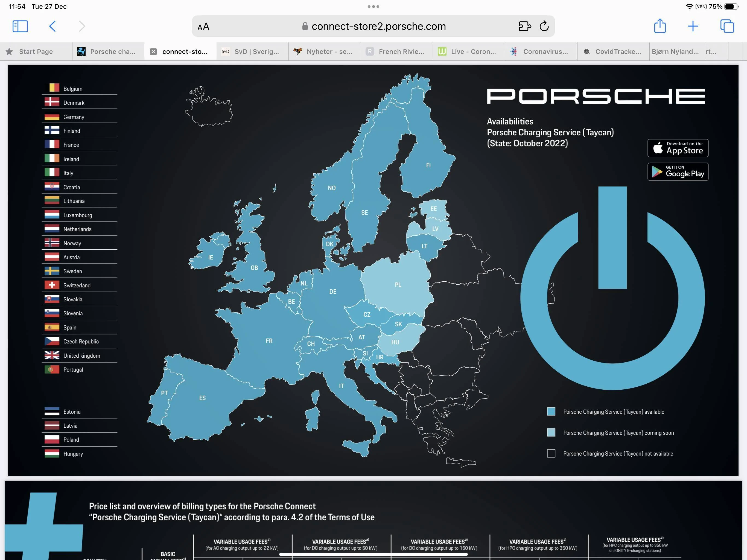Go back with the back arrow
Image resolution: width=747 pixels, height=560 pixels.
click(x=52, y=26)
